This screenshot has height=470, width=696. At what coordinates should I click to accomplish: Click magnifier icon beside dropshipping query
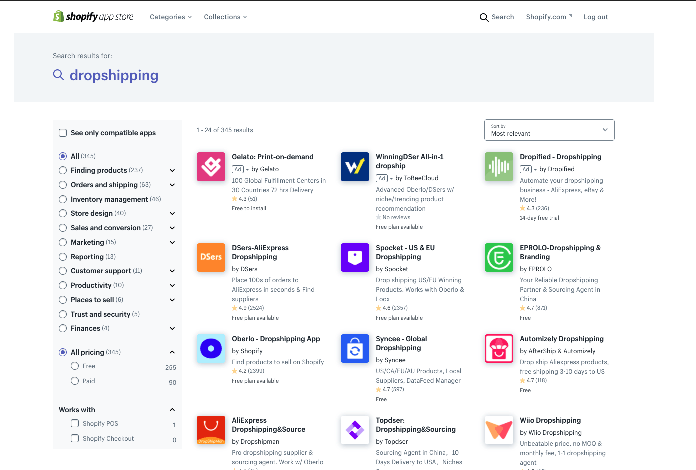58,75
